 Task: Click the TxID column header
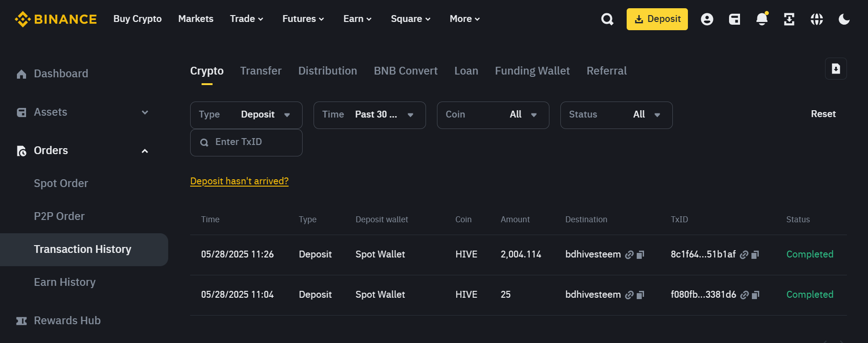679,220
